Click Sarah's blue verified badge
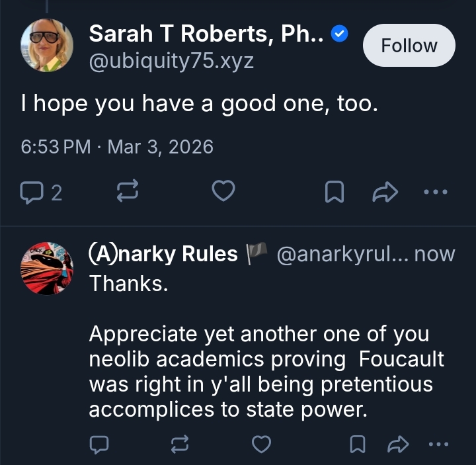The height and width of the screenshot is (465, 476). pyautogui.click(x=340, y=34)
